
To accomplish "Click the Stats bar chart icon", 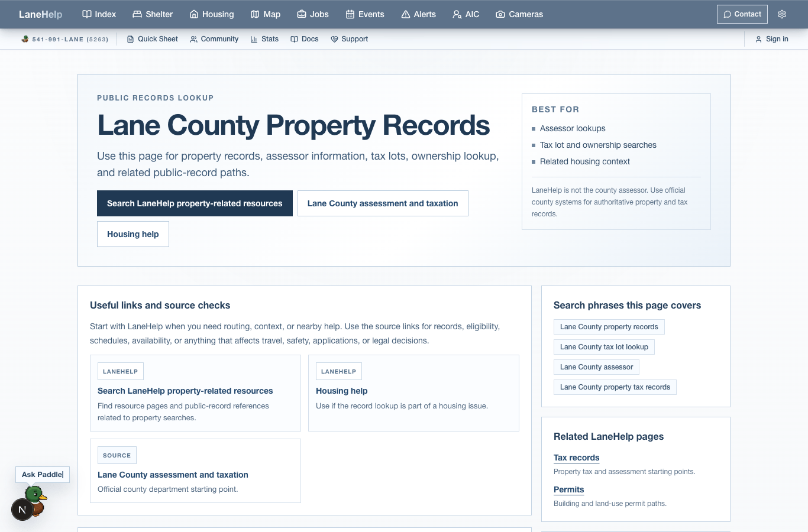I will tap(254, 39).
